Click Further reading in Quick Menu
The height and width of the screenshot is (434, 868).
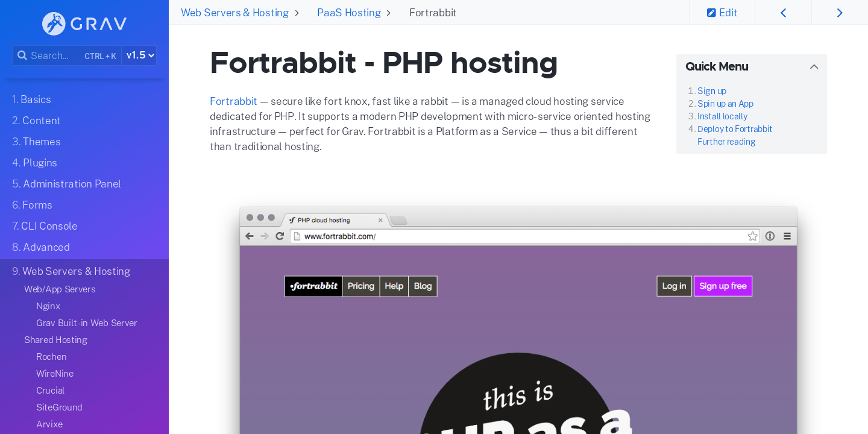726,141
